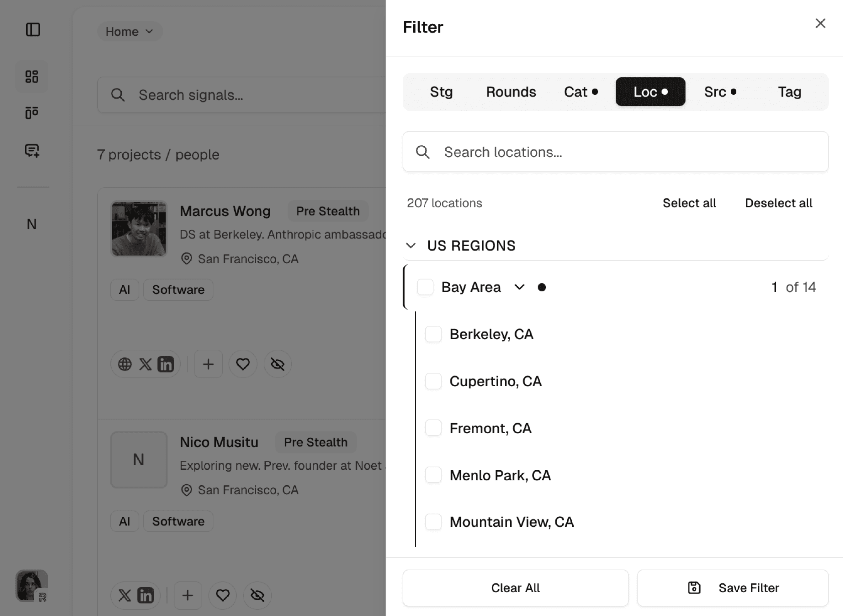
Task: Open the dashboard grid icon in sidebar
Action: tap(32, 76)
